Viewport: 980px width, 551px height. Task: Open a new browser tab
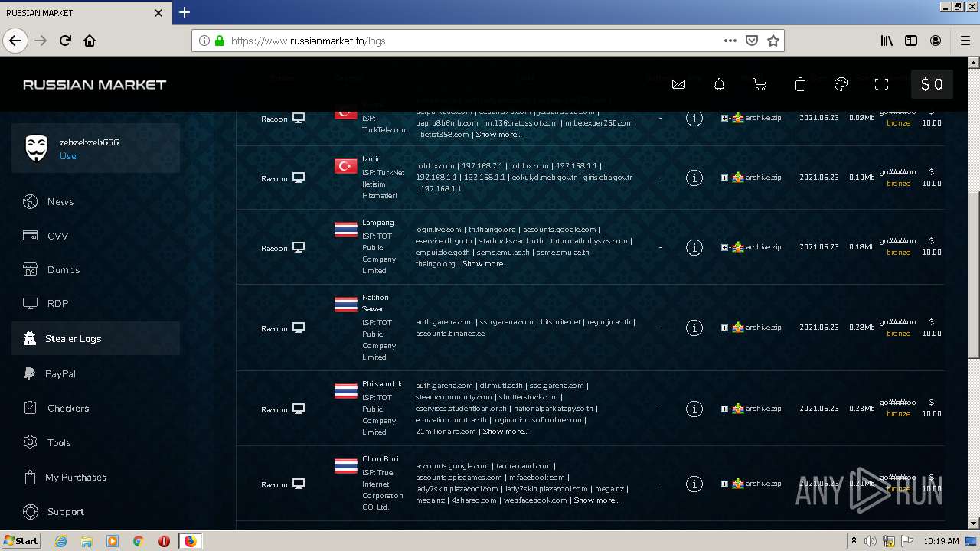pyautogui.click(x=185, y=12)
